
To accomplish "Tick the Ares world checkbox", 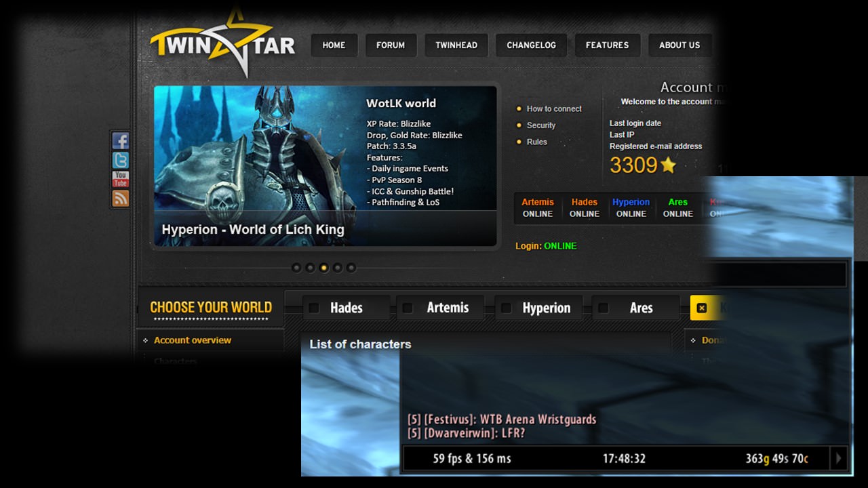I will (x=603, y=308).
